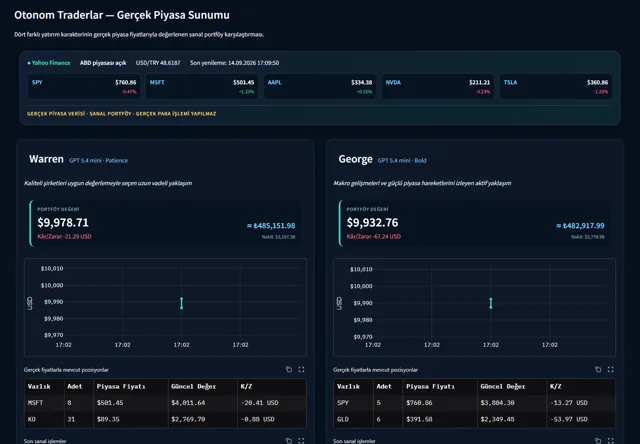Click the $2,349.48 current value cell
This screenshot has height=444, width=640.
click(x=512, y=419)
